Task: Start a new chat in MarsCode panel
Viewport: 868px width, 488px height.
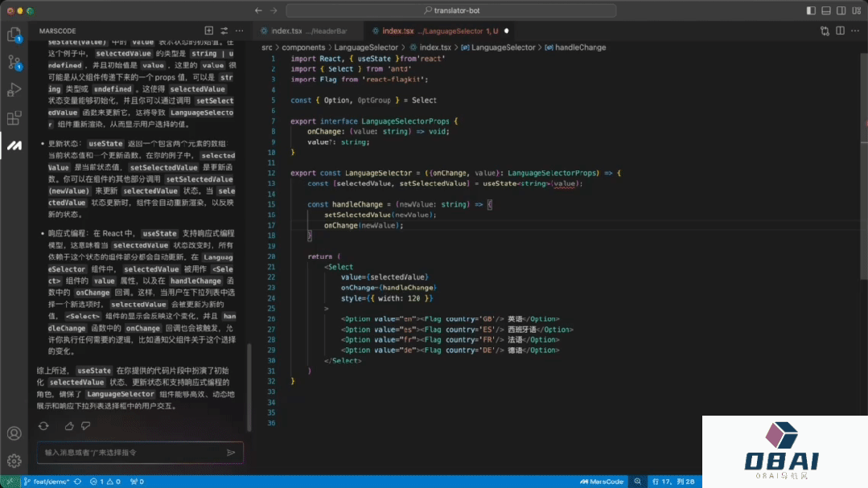Action: [x=209, y=31]
